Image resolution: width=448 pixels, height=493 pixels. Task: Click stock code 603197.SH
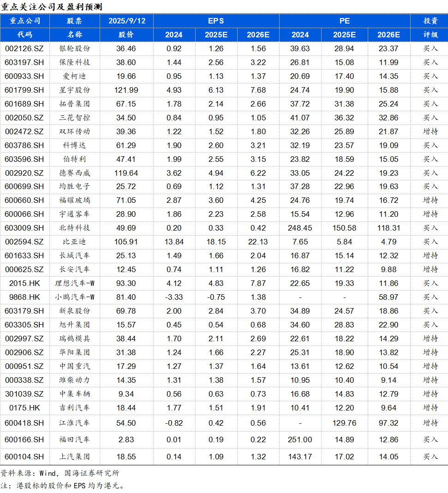24,63
